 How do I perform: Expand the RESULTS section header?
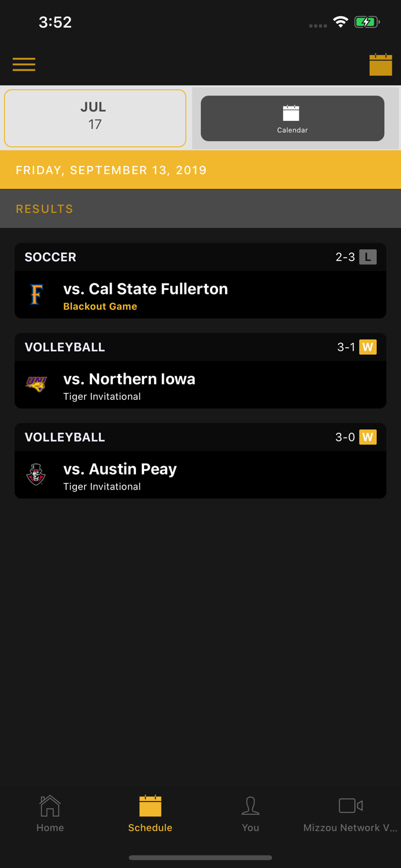[44, 208]
